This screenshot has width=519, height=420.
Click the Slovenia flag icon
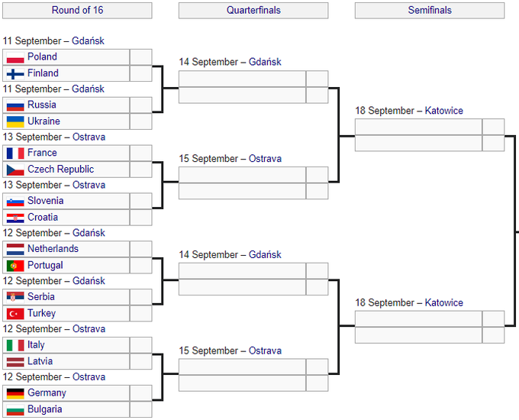coord(15,202)
